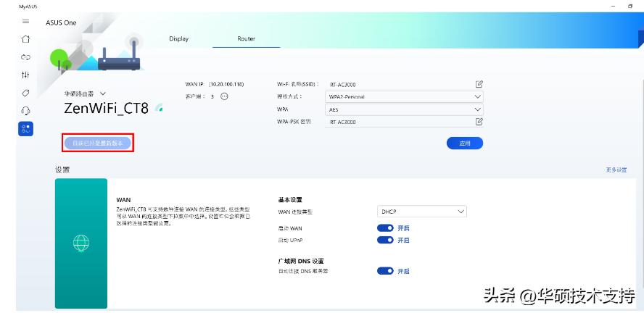The width and height of the screenshot is (644, 313).
Task: Click the WAN description heading
Action: click(x=123, y=200)
